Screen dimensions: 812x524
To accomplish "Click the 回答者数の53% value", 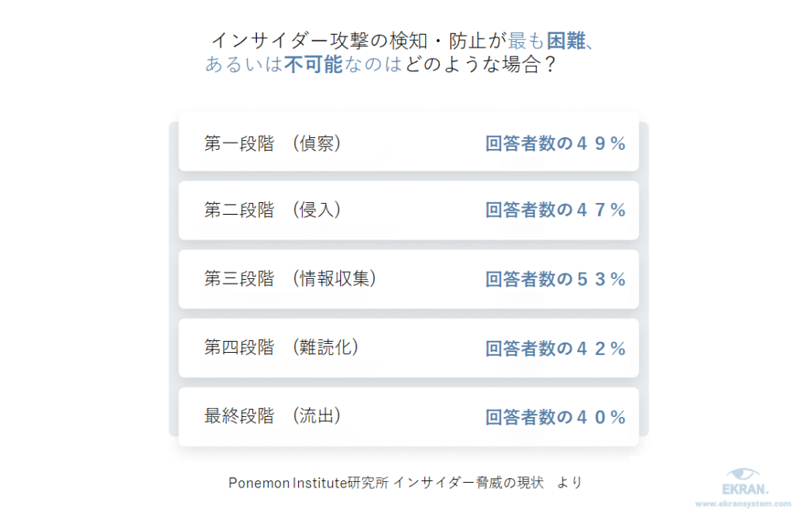I will 555,280.
